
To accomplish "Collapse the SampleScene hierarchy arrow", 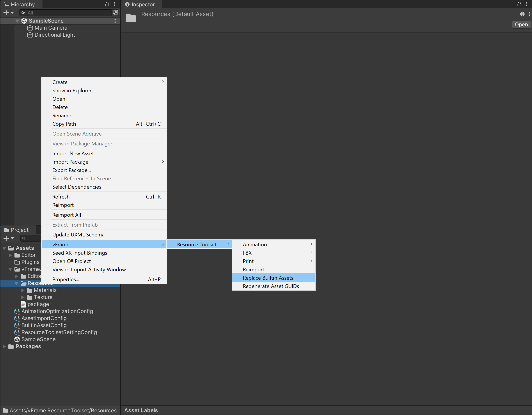I will (17, 21).
